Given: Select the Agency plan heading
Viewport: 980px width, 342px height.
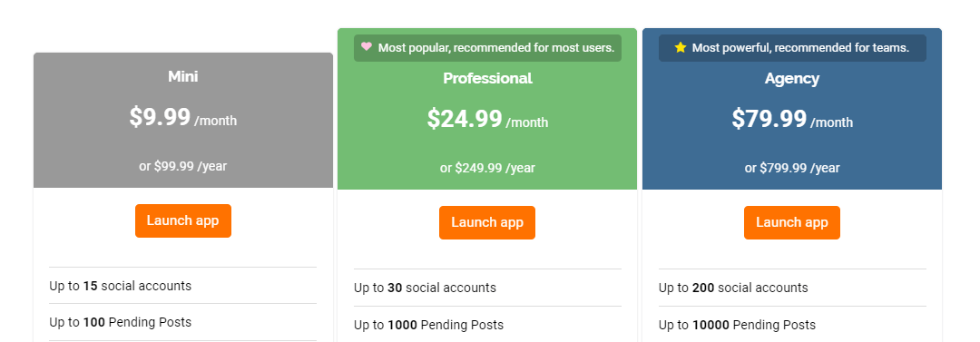Looking at the screenshot, I should (792, 79).
